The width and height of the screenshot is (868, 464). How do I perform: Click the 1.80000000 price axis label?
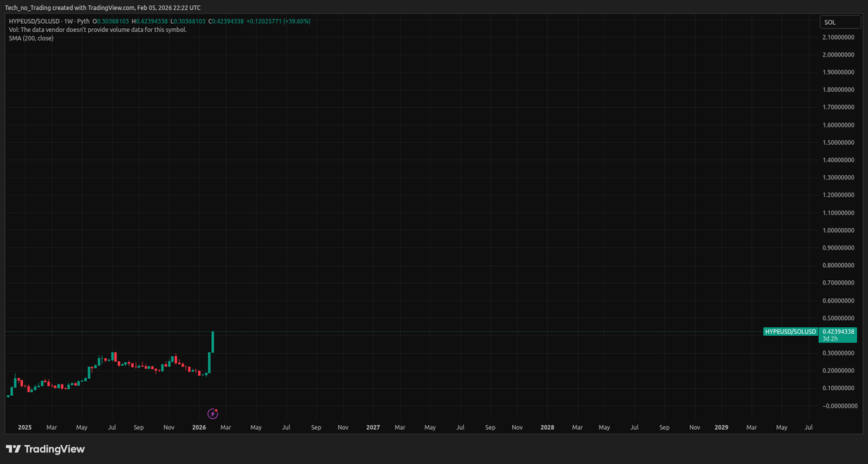click(x=840, y=90)
